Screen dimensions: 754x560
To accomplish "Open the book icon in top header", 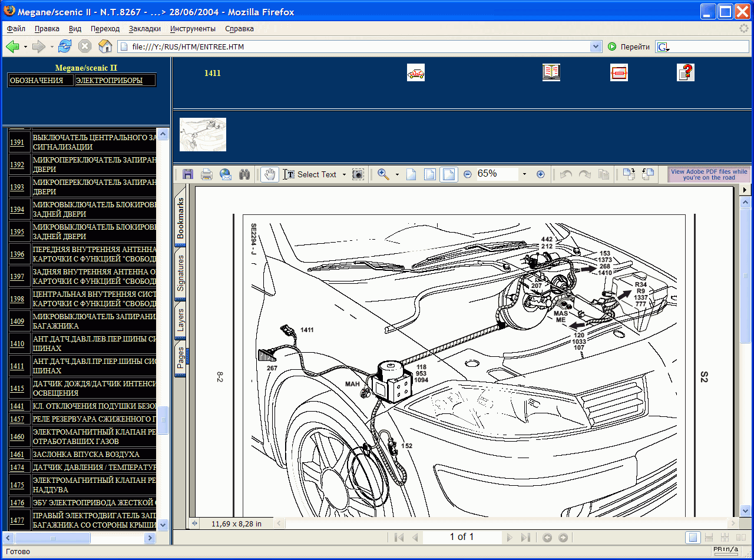I will (551, 72).
